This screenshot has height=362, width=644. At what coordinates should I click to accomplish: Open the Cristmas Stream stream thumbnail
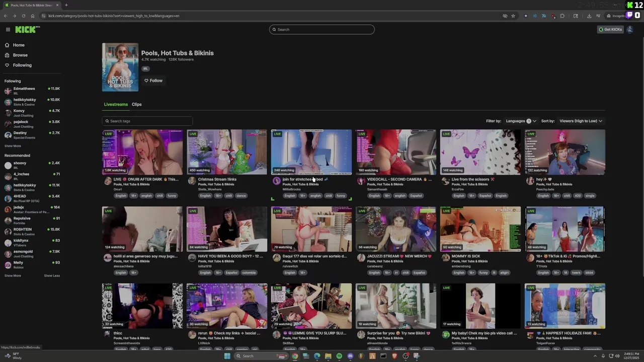click(x=227, y=152)
